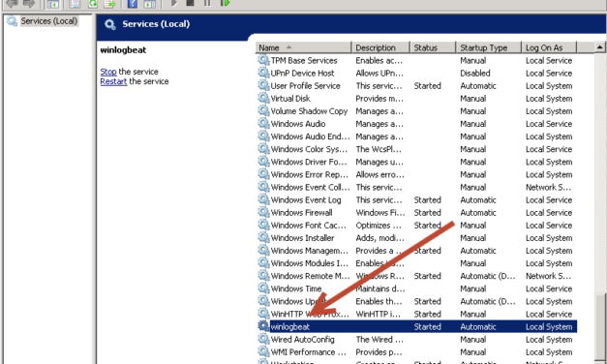
Task: Select Services (Local) in the console tree
Action: coord(48,21)
